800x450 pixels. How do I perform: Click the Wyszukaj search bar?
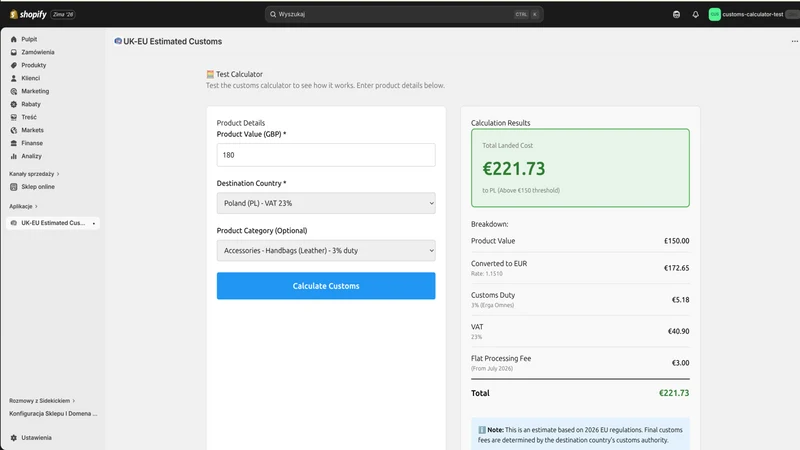[x=404, y=14]
